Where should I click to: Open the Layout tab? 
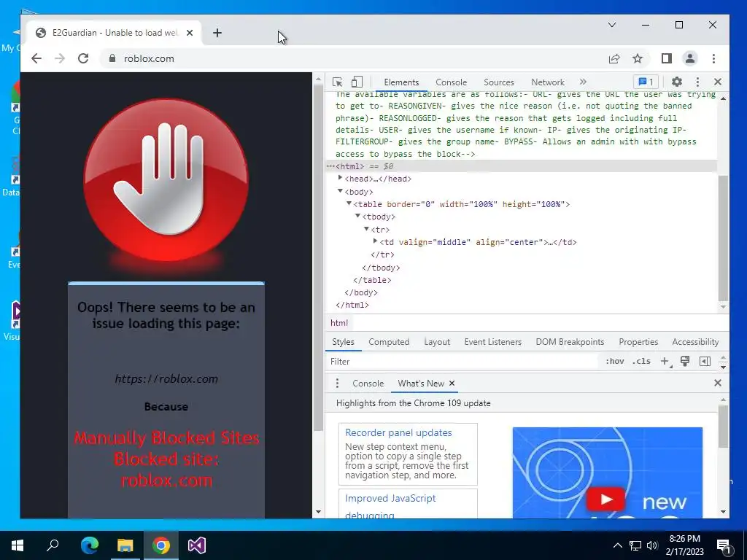[437, 342]
